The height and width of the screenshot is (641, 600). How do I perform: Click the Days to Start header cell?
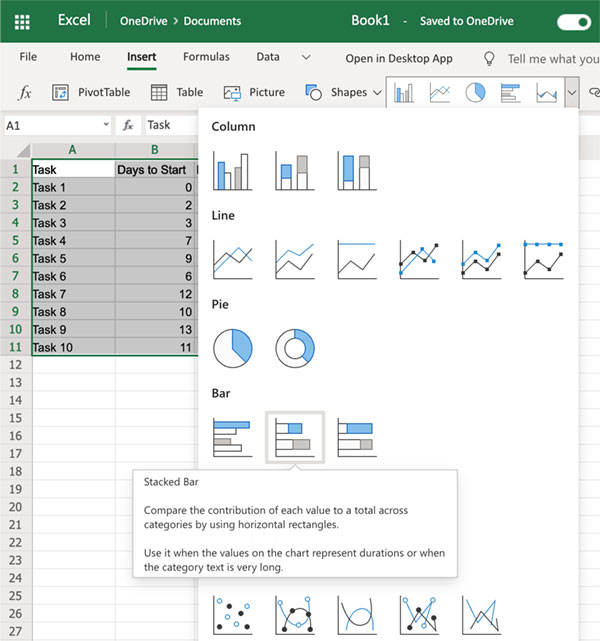tap(155, 170)
